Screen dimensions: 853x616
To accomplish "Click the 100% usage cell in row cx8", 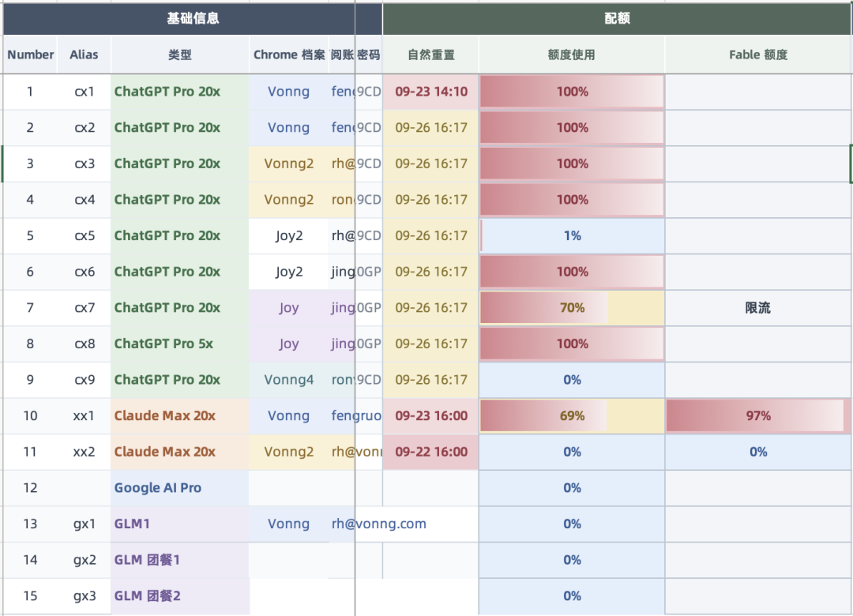I will click(x=572, y=344).
